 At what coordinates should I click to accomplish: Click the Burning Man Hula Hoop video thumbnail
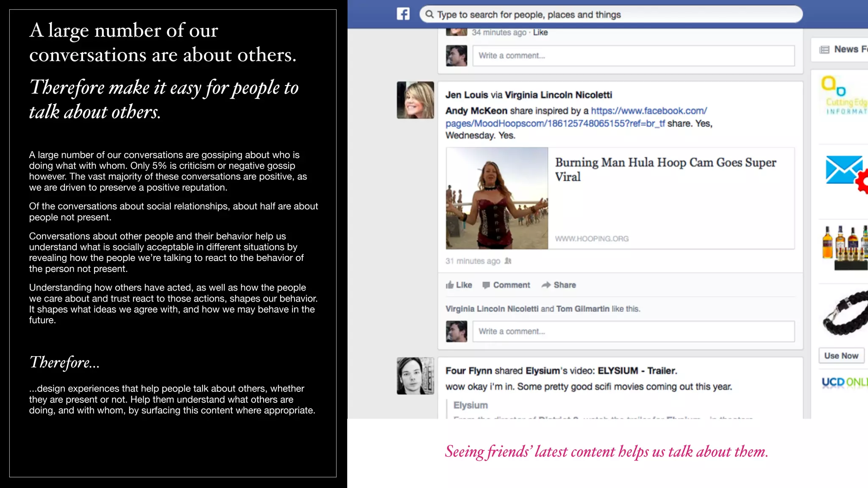(x=497, y=198)
